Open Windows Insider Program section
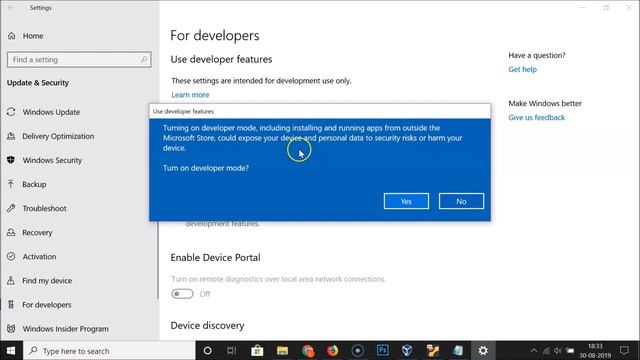 (65, 329)
